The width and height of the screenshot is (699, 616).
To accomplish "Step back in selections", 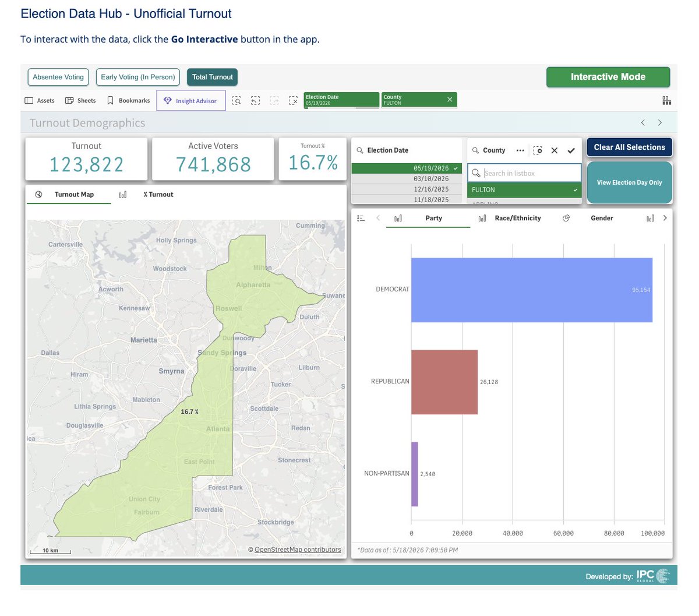I will click(255, 101).
